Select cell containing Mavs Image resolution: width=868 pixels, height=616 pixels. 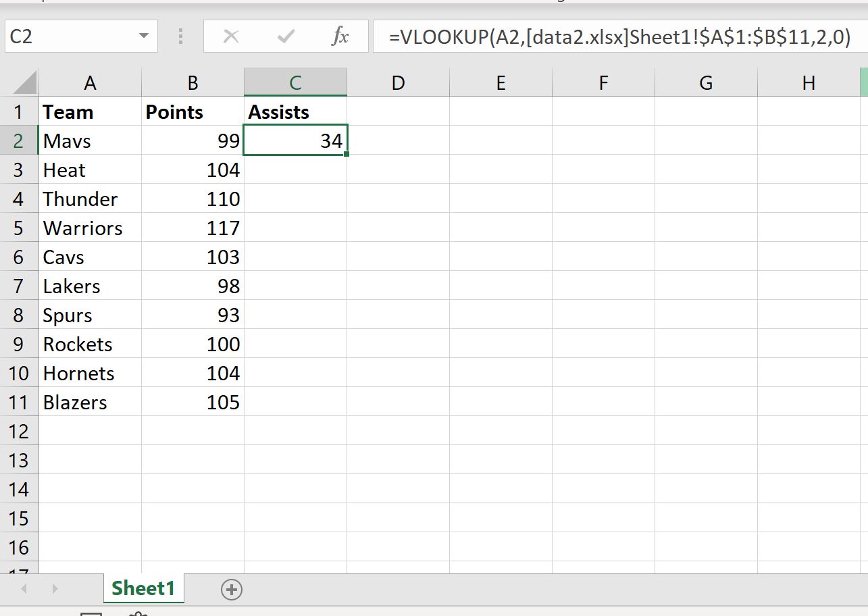coord(91,140)
